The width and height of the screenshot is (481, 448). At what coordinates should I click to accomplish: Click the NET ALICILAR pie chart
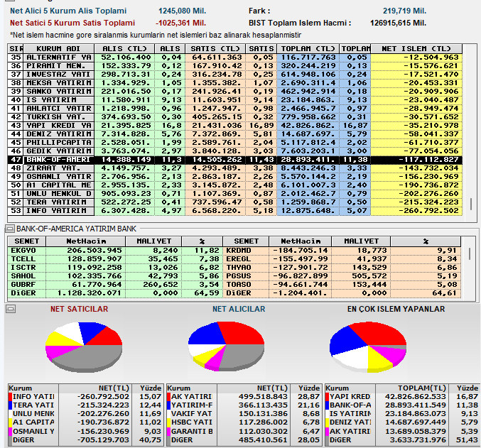point(226,346)
